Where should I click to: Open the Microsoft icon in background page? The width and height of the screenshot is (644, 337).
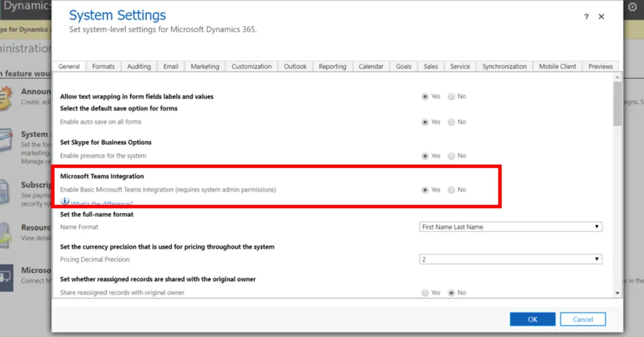(x=6, y=277)
